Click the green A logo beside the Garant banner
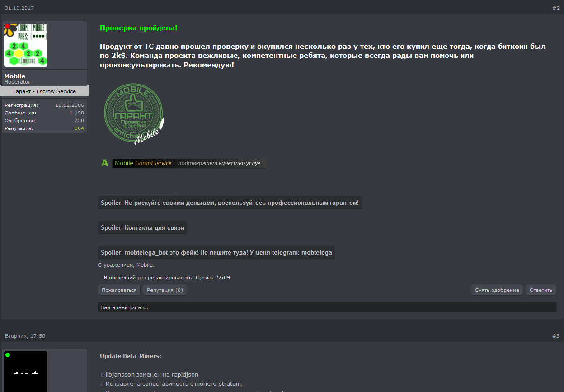 pyautogui.click(x=105, y=163)
